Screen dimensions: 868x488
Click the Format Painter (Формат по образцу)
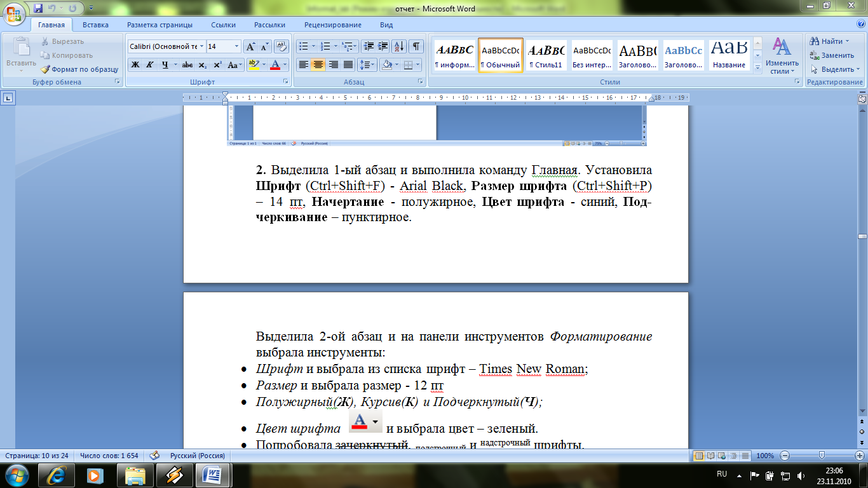pos(79,69)
